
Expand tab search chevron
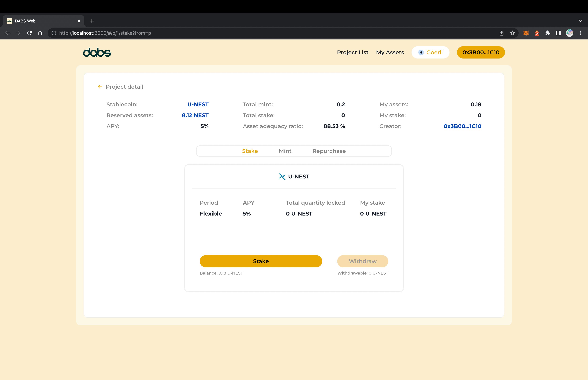tap(580, 21)
